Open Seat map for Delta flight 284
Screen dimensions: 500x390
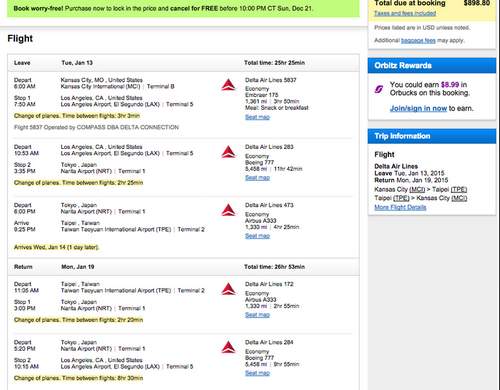[257, 373]
